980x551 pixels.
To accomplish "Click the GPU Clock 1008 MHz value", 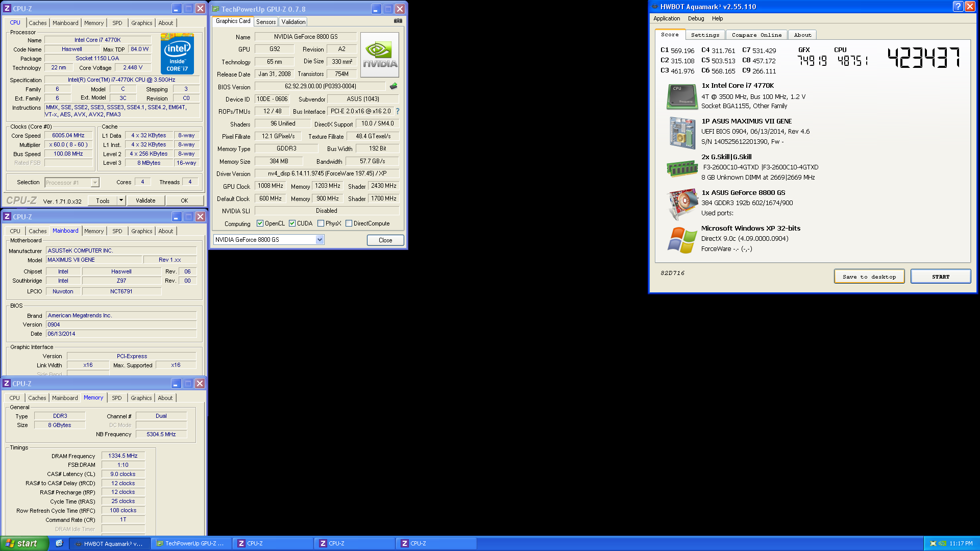I will [271, 186].
